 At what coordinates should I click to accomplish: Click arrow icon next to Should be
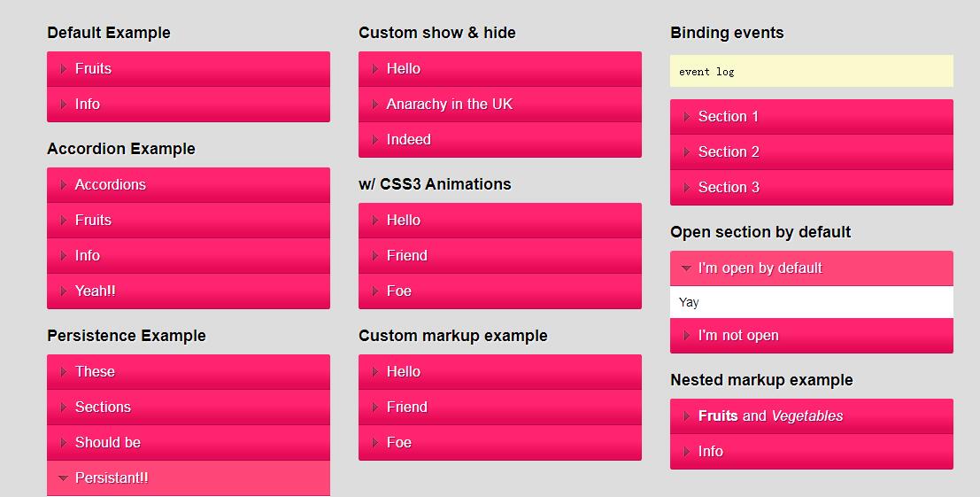(63, 443)
